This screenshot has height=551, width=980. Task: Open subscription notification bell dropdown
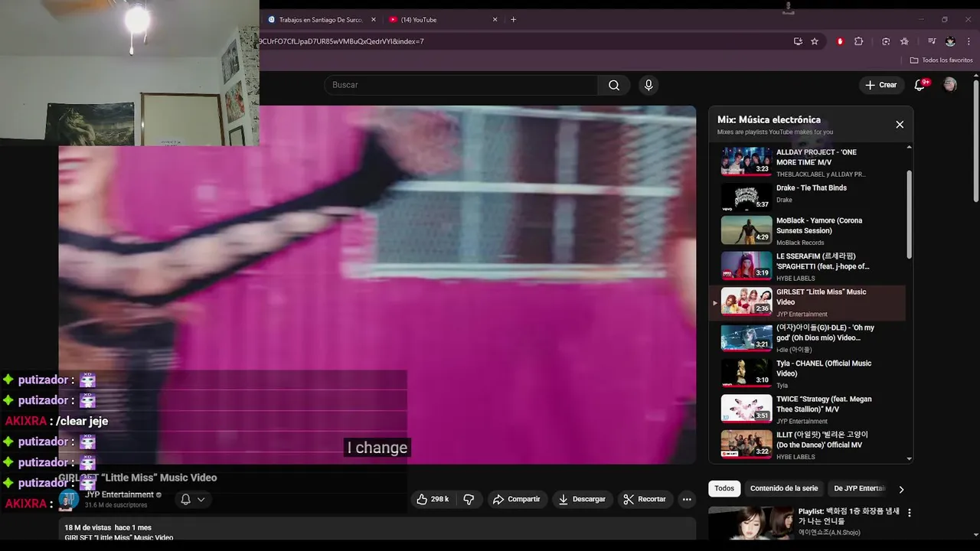coord(192,499)
